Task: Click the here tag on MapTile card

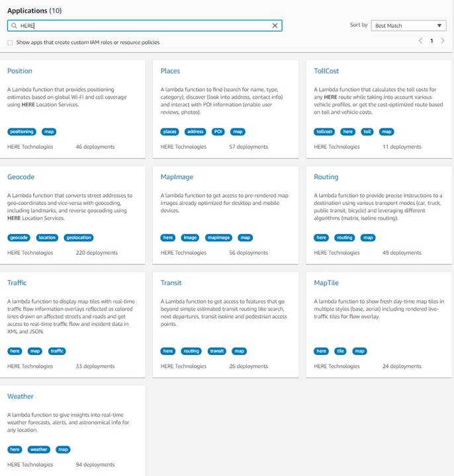Action: [321, 351]
